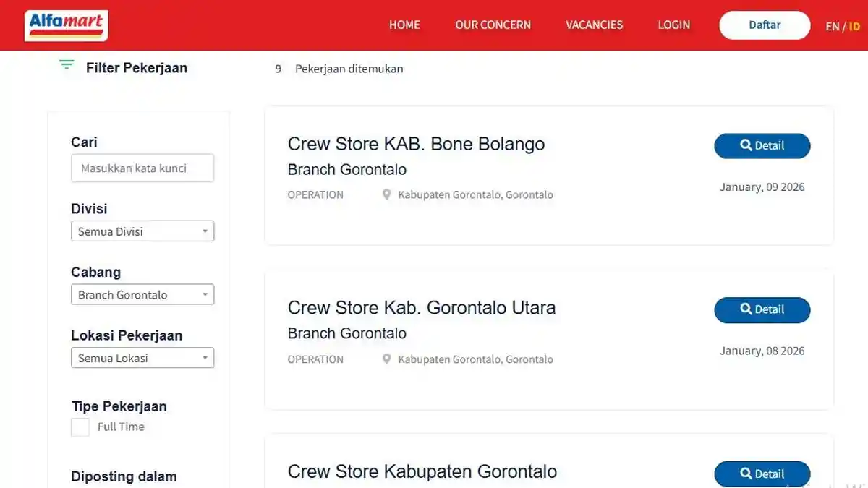The height and width of the screenshot is (488, 868).
Task: Click the location pin on the second job listing
Action: 386,359
